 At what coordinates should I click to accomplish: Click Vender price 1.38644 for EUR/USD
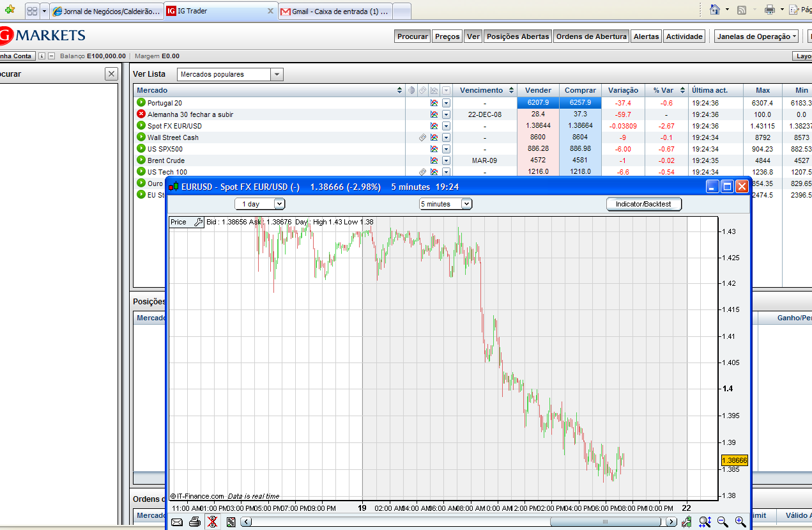(538, 125)
